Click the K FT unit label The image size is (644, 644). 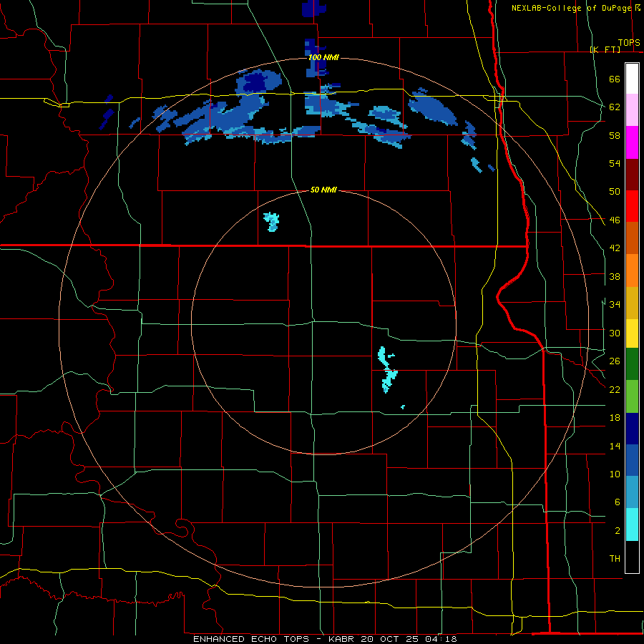[x=605, y=49]
